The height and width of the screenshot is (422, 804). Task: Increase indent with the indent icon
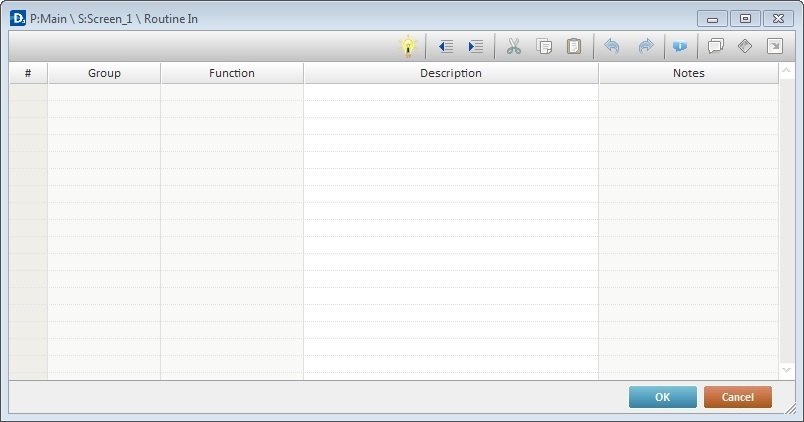coord(476,47)
